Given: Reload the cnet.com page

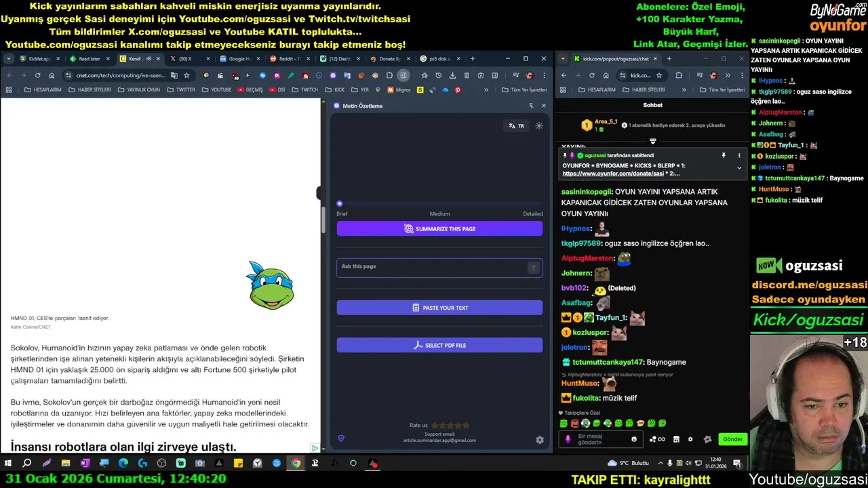Looking at the screenshot, I should coord(37,75).
